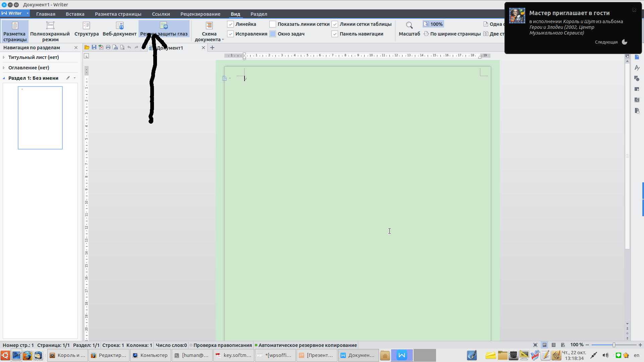The width and height of the screenshot is (644, 362).
Task: Click the Масштаб magnifier icon
Action: pos(409,25)
